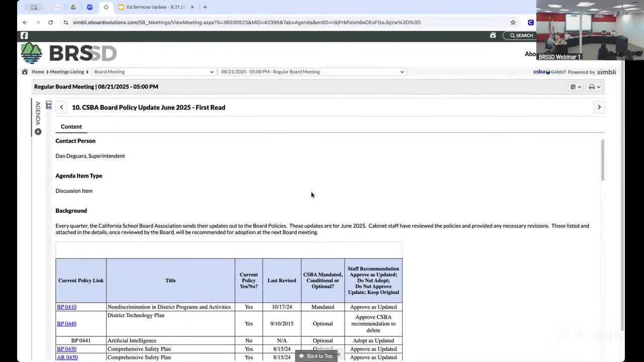This screenshot has height=362, width=644.
Task: Open the Facebook icon in the header
Action: (24, 35)
